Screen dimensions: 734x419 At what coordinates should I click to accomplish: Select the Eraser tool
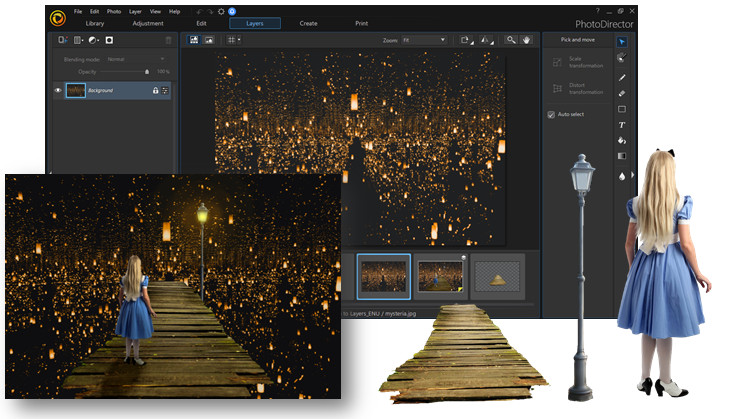click(621, 93)
